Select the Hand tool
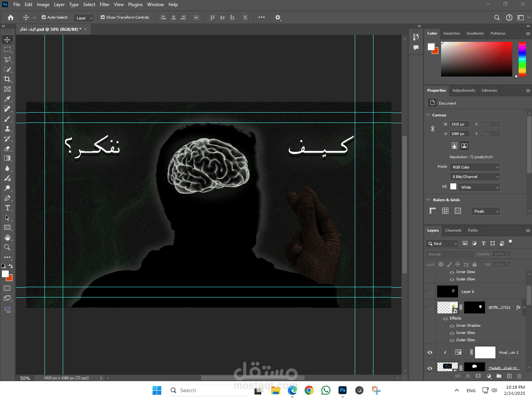 pyautogui.click(x=7, y=237)
